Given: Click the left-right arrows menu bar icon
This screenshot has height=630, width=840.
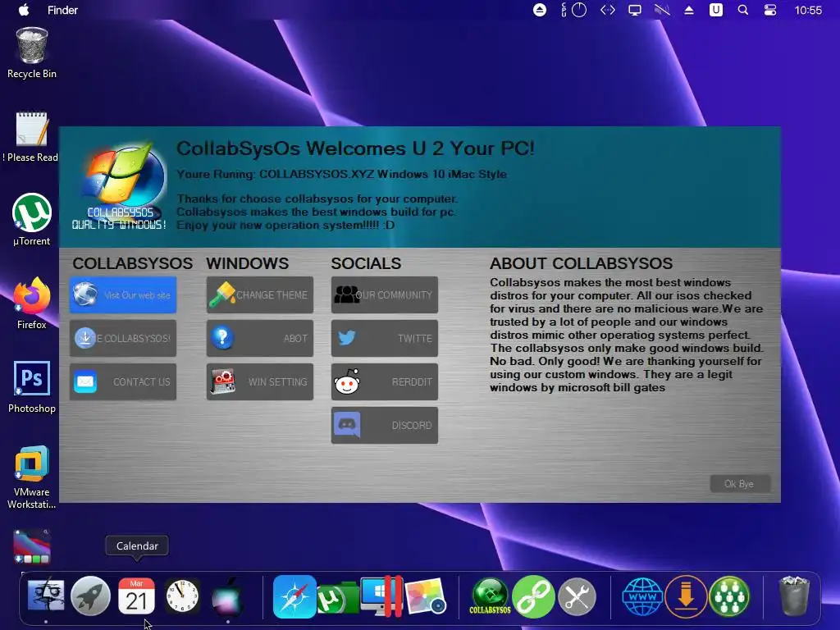Looking at the screenshot, I should [x=608, y=10].
